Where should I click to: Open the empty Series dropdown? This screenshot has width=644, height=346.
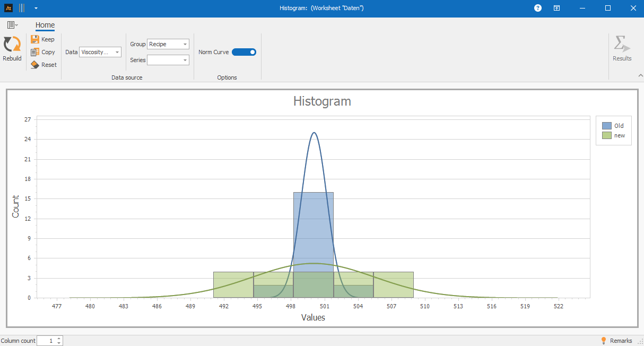pos(168,60)
